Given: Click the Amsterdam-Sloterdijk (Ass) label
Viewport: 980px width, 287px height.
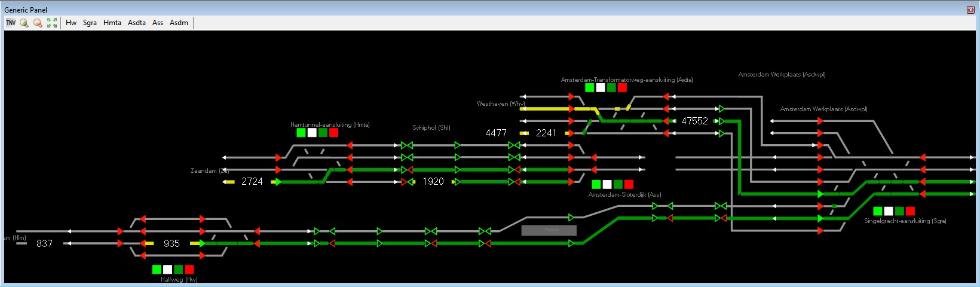Looking at the screenshot, I should click(x=624, y=194).
